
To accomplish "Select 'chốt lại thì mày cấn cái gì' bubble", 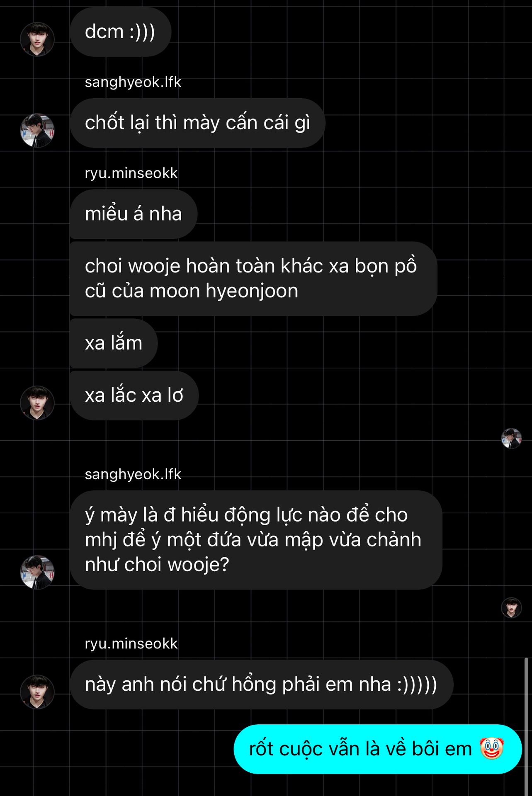I will [x=197, y=123].
